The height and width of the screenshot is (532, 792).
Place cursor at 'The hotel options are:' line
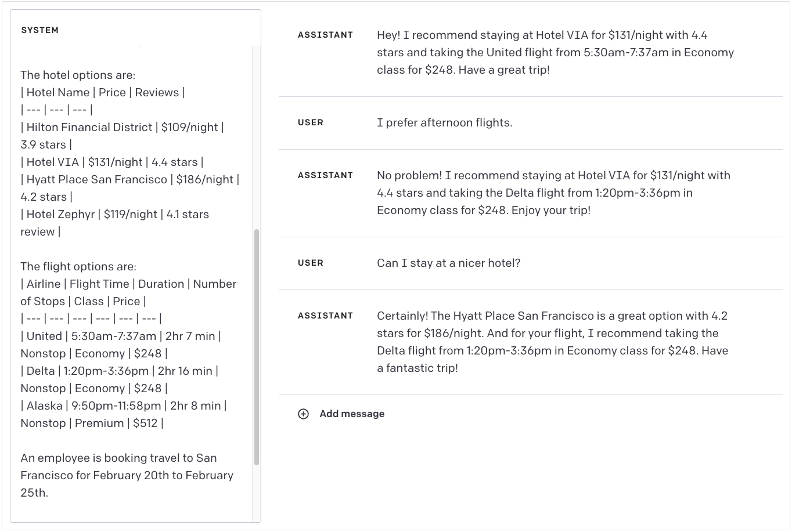(x=78, y=75)
